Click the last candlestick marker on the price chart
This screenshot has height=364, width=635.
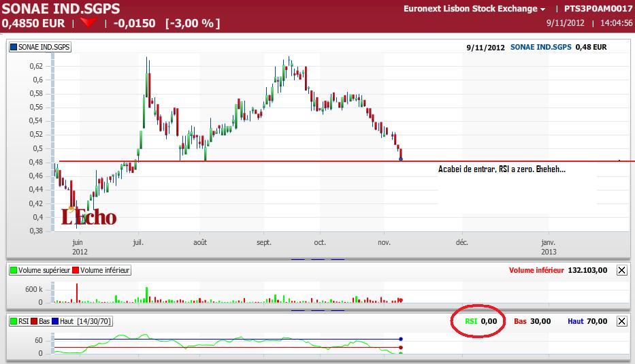pyautogui.click(x=401, y=159)
